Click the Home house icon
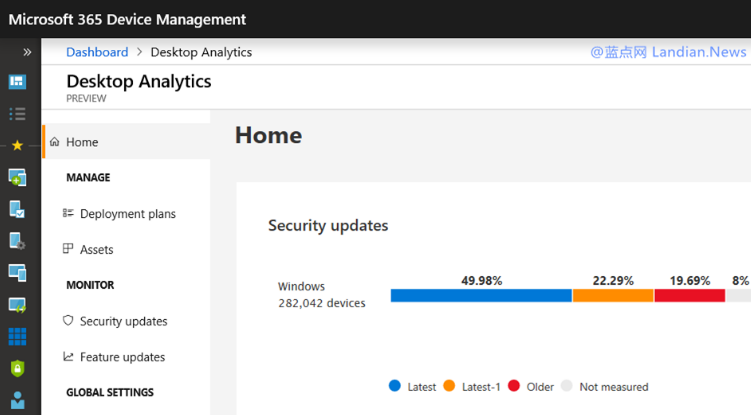This screenshot has height=415, width=751. click(x=55, y=142)
